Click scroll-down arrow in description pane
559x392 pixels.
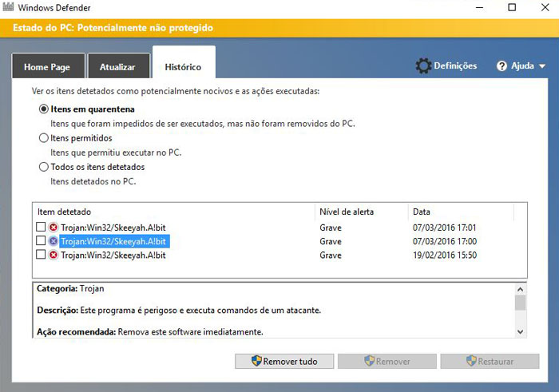[520, 332]
